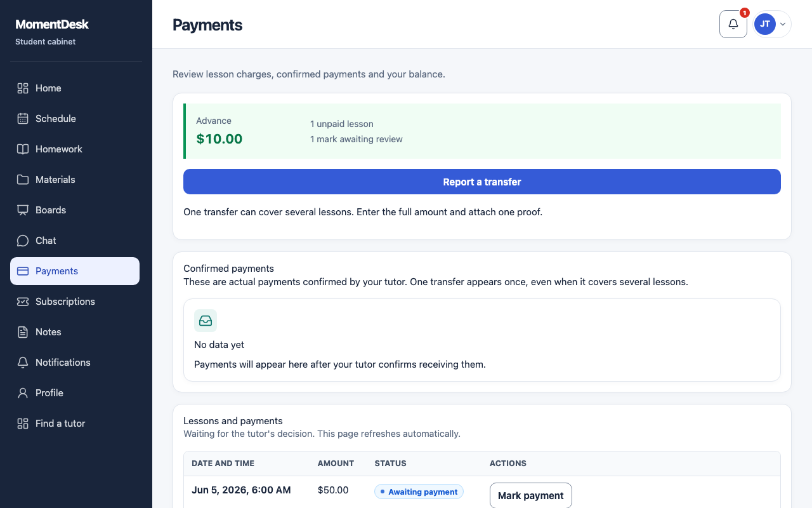Screen dimensions: 812x508
Task: Click the STATUS column header
Action: tap(391, 464)
